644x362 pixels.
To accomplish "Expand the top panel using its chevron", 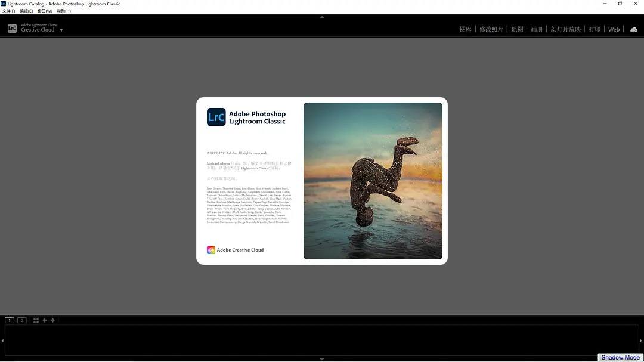I will 322,17.
